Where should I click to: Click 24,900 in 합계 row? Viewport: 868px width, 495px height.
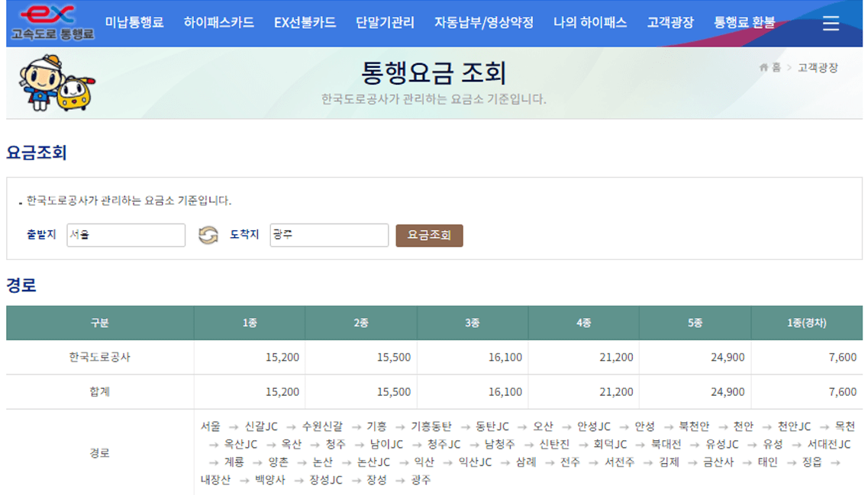point(728,391)
